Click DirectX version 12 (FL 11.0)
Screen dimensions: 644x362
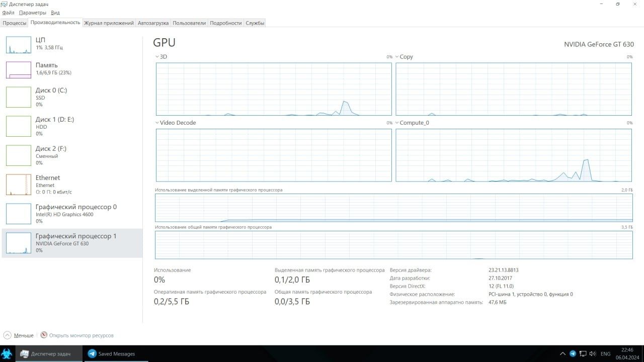click(501, 286)
